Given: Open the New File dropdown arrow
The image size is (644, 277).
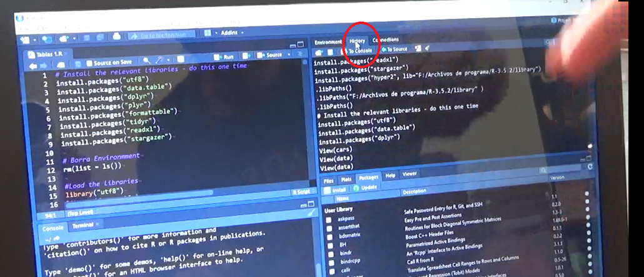Looking at the screenshot, I should click(34, 40).
